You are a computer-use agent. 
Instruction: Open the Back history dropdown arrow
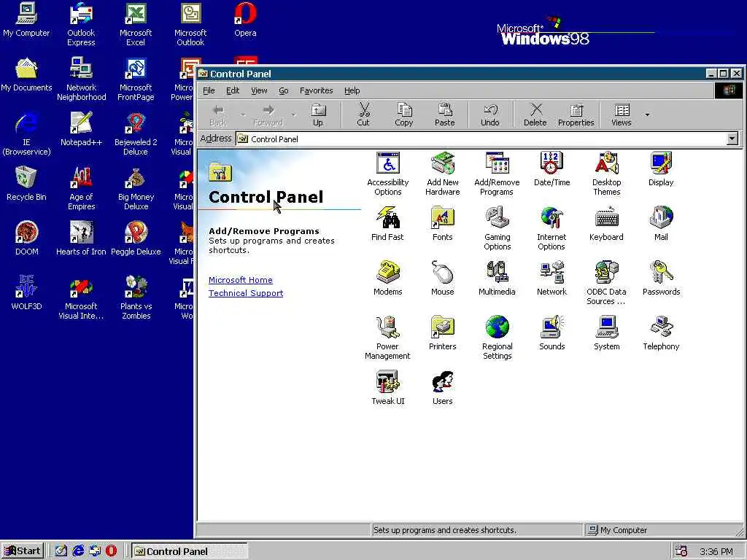click(244, 114)
